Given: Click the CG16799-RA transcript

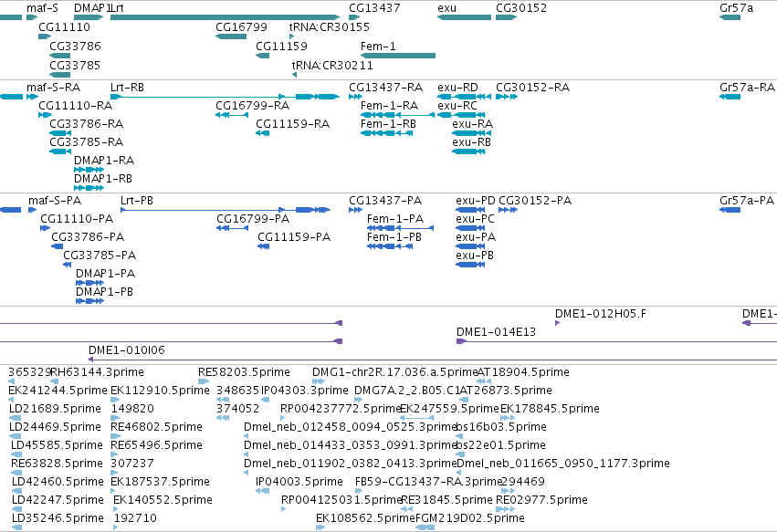Looking at the screenshot, I should [232, 115].
